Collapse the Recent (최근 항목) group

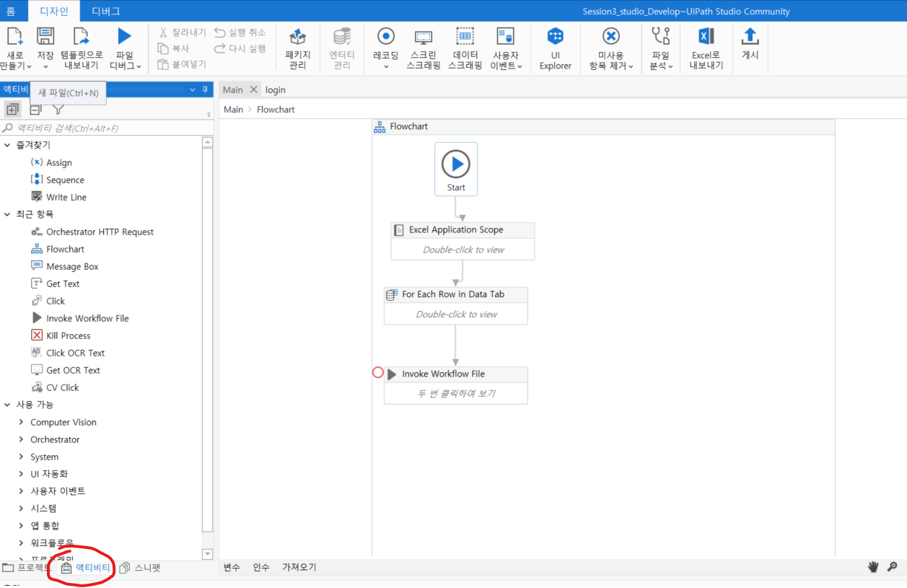[7, 214]
